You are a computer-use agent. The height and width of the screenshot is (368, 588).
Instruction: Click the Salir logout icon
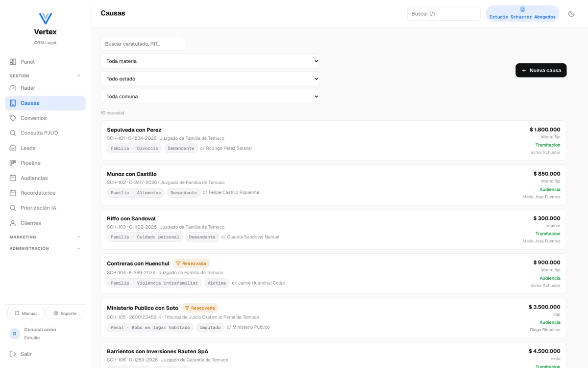coord(13,354)
